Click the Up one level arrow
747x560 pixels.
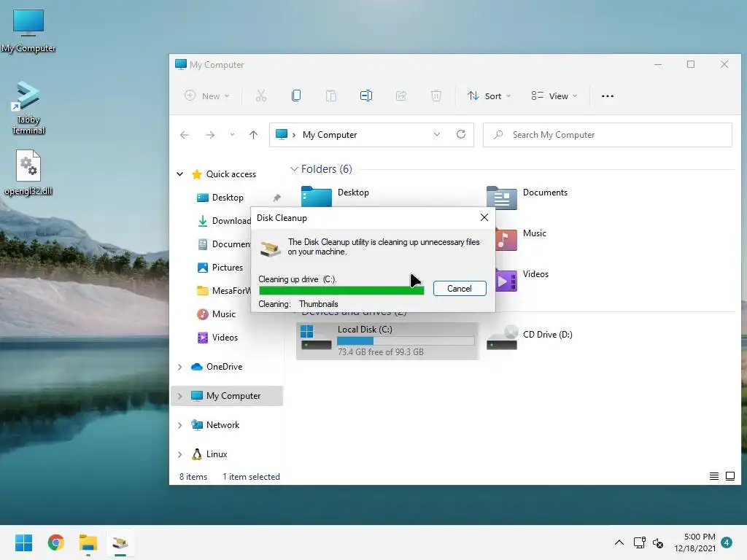point(253,135)
